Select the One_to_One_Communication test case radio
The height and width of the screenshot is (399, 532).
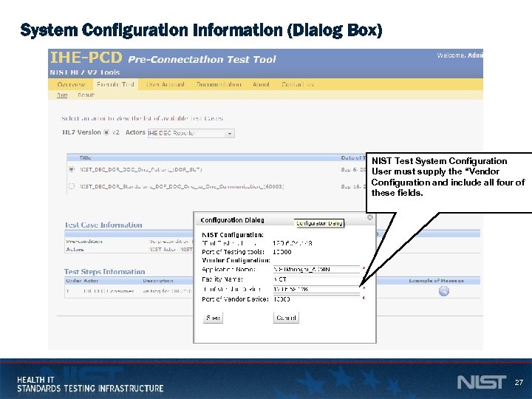(x=71, y=186)
